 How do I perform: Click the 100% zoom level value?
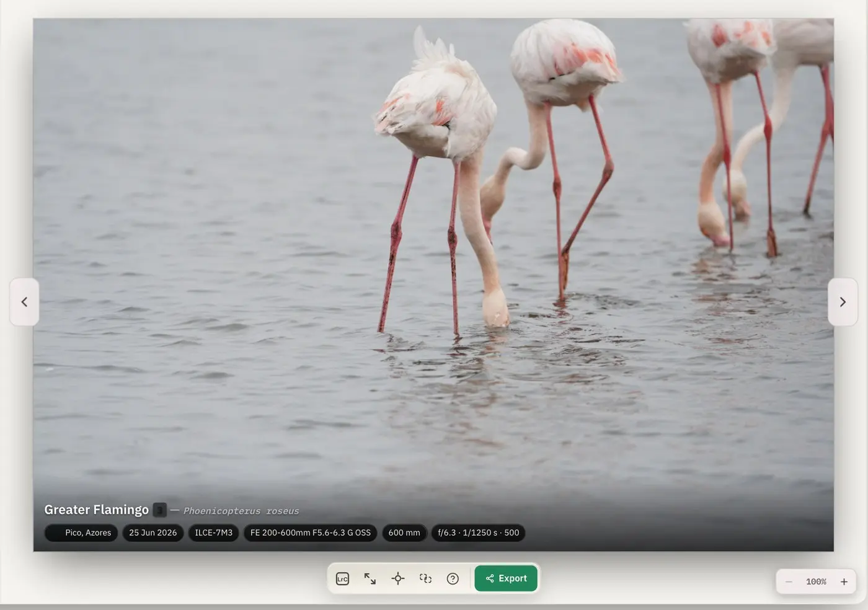pos(816,581)
